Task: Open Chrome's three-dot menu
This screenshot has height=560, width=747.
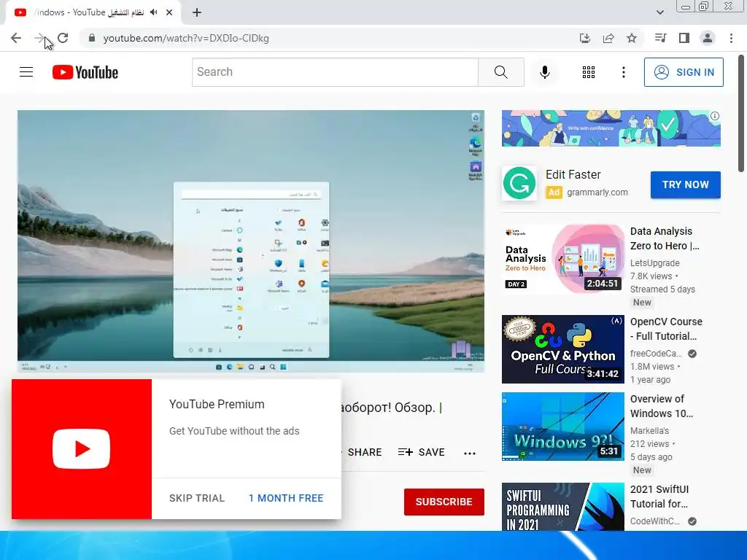Action: click(x=731, y=38)
